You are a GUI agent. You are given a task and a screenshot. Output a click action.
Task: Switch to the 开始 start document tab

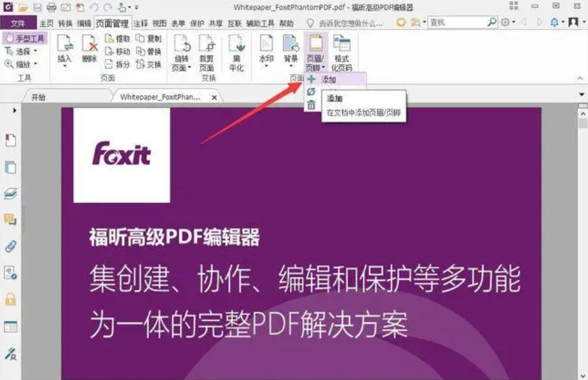tap(39, 97)
